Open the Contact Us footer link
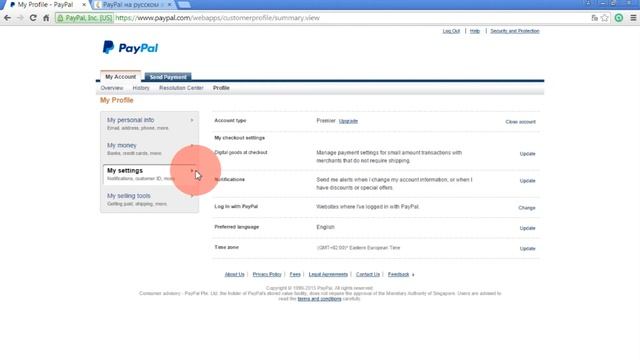Screen dimensions: 640x360 (368, 274)
